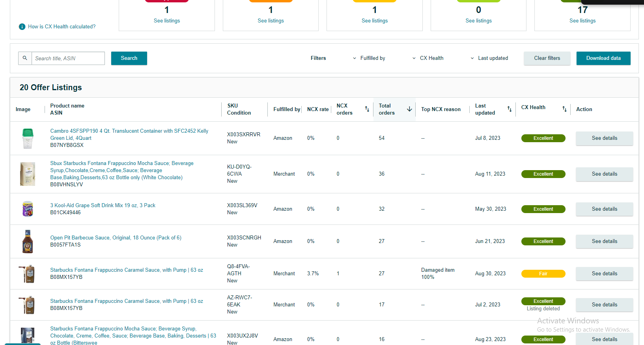
Task: Click the ASIN B08VHNSLYV text
Action: tap(67, 185)
